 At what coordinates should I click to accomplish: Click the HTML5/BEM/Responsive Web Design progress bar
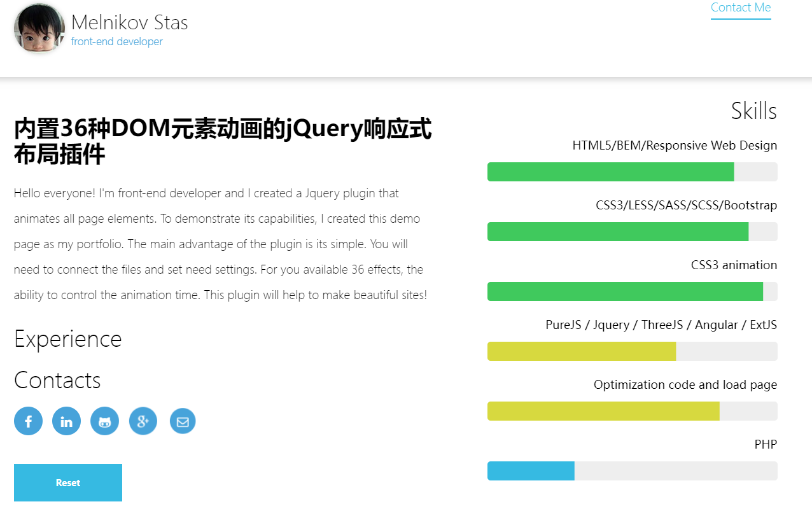click(x=633, y=172)
